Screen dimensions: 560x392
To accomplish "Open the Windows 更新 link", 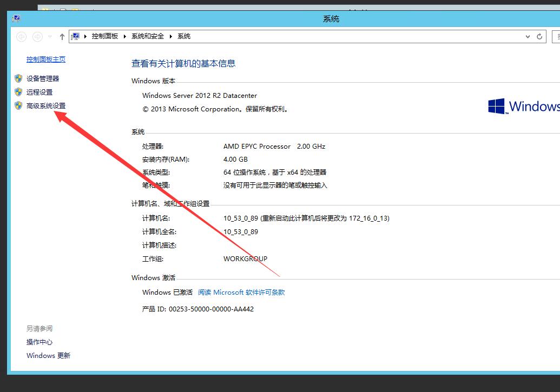I will [x=48, y=356].
